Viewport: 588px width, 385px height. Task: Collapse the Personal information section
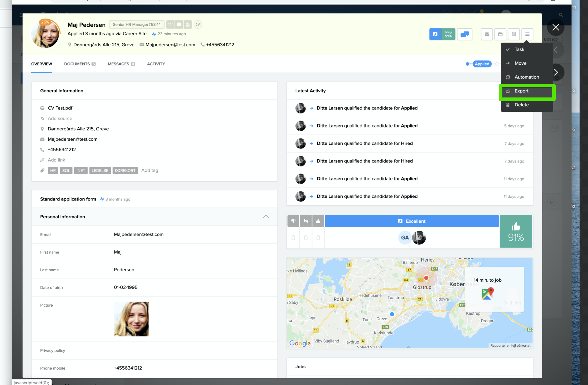click(266, 217)
